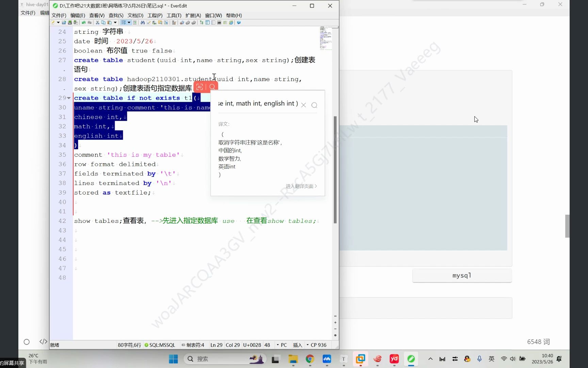Open the 文件(F) menu in EverEdit

click(x=59, y=15)
